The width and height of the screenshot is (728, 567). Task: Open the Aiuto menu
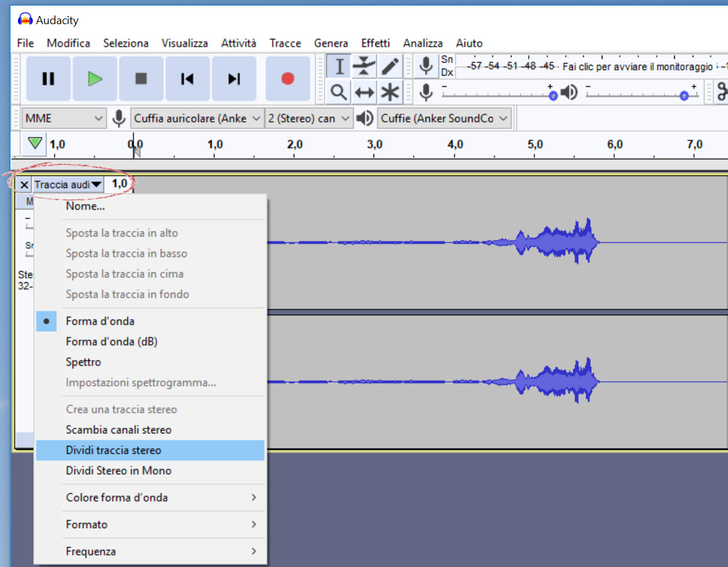469,43
